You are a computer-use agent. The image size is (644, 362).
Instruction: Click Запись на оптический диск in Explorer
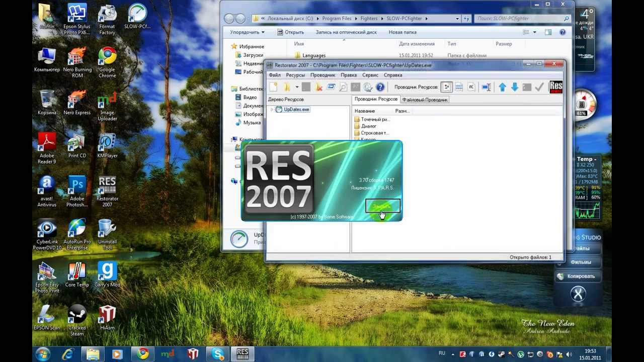point(346,32)
